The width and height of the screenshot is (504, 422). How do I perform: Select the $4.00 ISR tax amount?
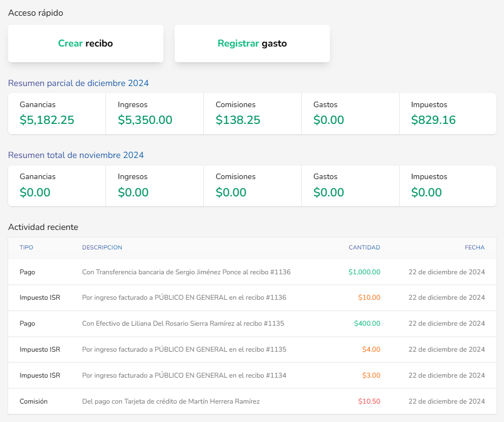pyautogui.click(x=372, y=350)
